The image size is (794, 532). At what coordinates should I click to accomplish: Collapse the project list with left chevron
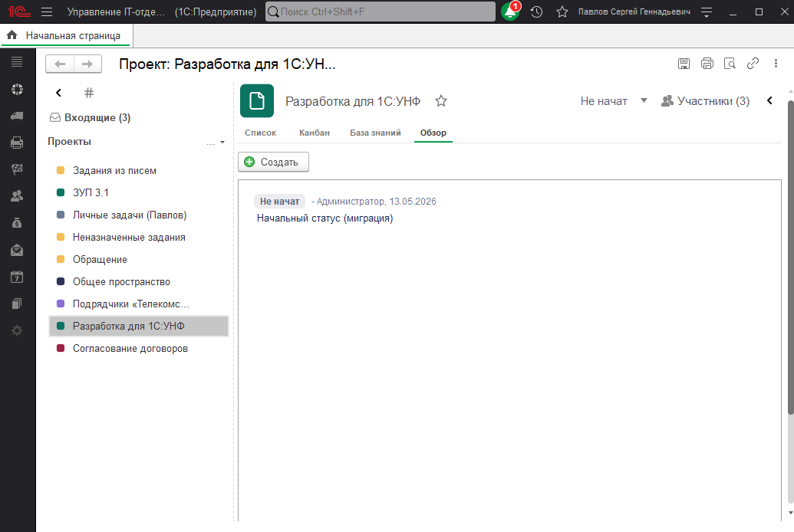pyautogui.click(x=59, y=93)
